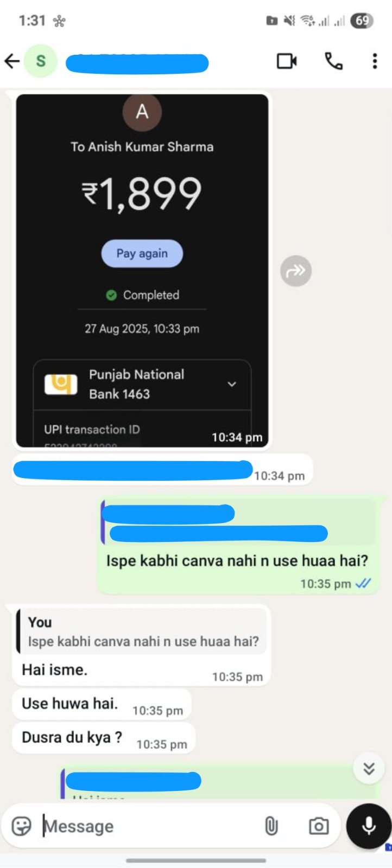Go back using the arrow icon
This screenshot has width=392, height=868.
coord(12,61)
